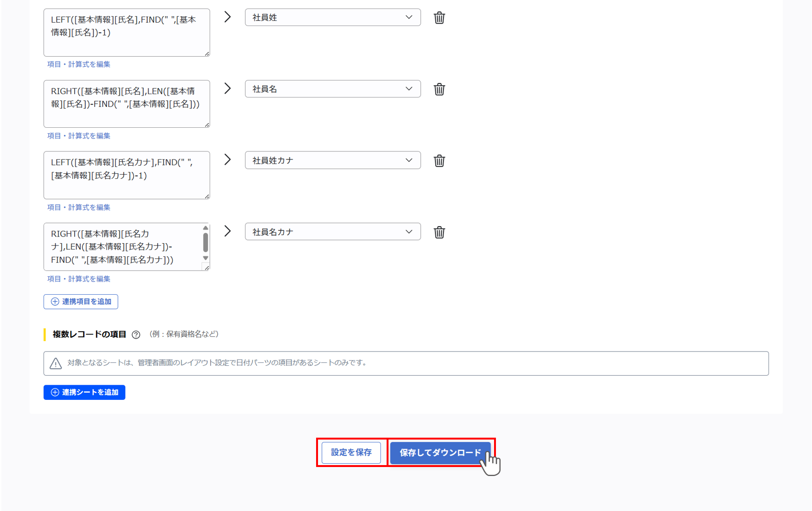The width and height of the screenshot is (812, 511).
Task: Expand the 社員姓カナ dropdown list
Action: click(408, 160)
